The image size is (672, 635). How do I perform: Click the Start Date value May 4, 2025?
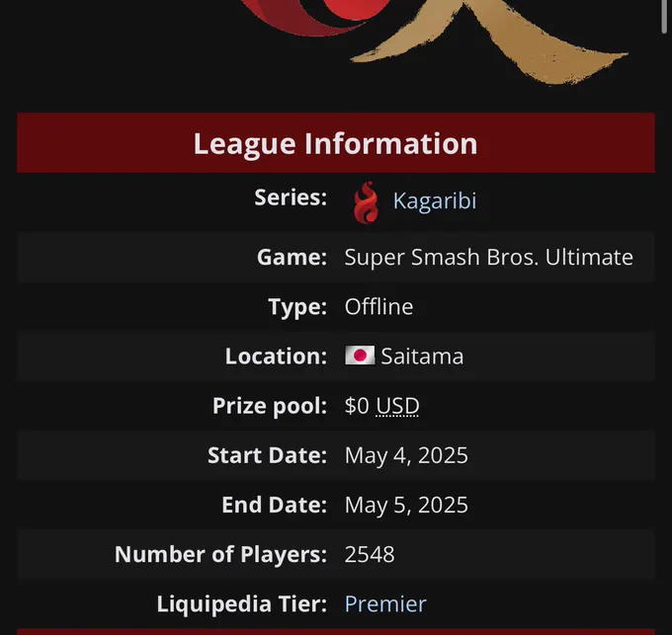406,455
